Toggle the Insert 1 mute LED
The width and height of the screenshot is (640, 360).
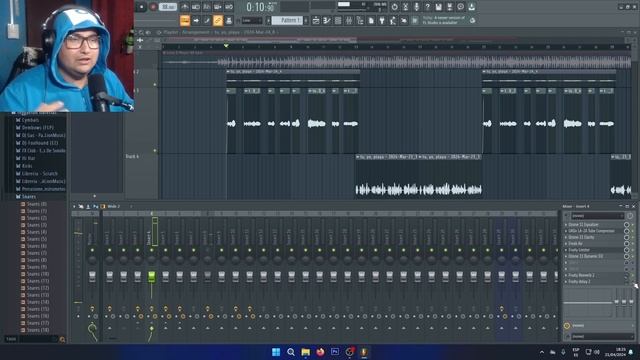pos(109,250)
